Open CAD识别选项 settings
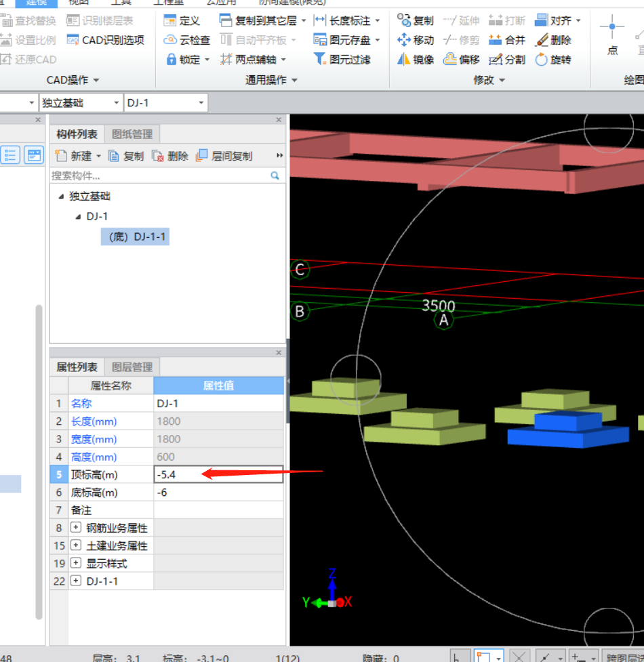Screen dimensions: 644x662 [106, 40]
